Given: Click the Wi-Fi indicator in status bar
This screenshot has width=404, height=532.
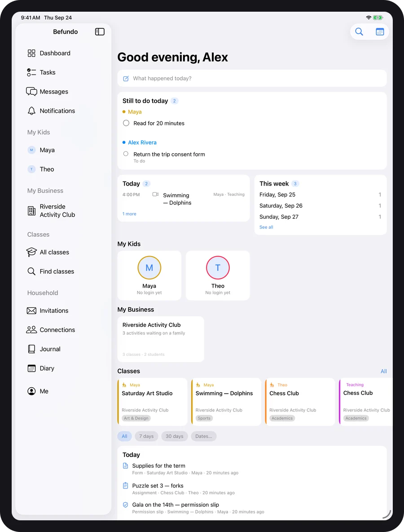Looking at the screenshot, I should pos(369,18).
